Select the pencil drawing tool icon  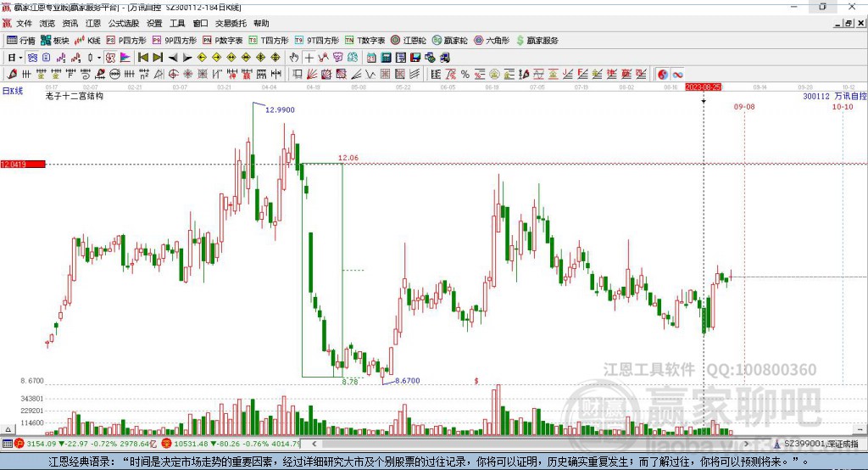click(12, 75)
